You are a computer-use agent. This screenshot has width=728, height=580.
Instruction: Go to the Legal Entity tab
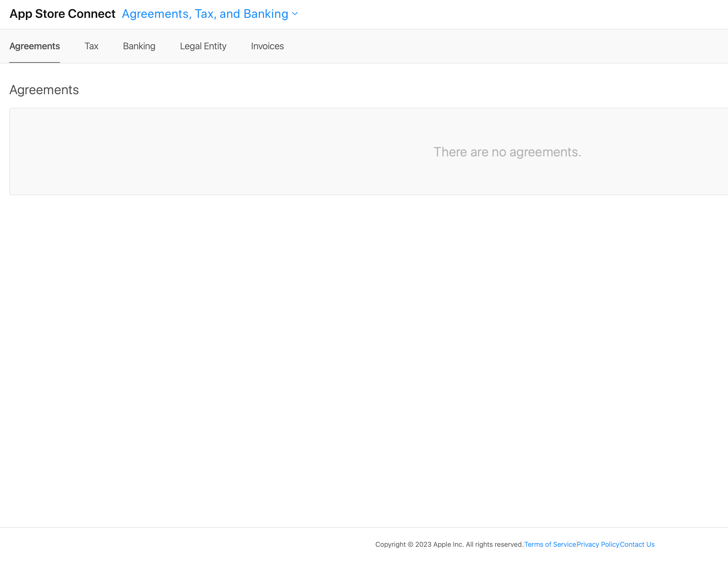coord(203,46)
